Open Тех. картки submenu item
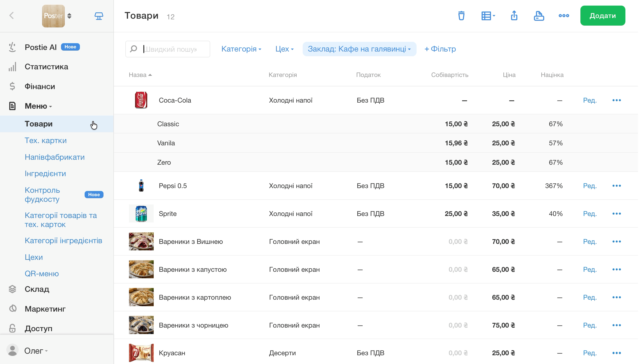This screenshot has height=364, width=640. pos(45,141)
